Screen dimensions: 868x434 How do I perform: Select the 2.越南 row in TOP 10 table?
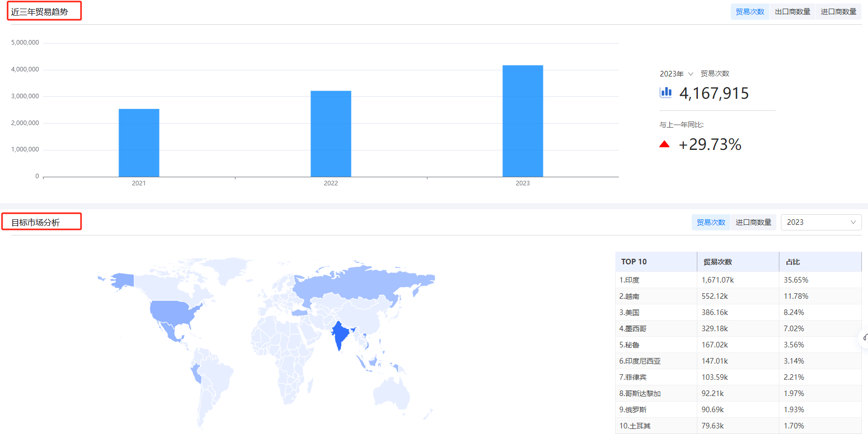738,296
